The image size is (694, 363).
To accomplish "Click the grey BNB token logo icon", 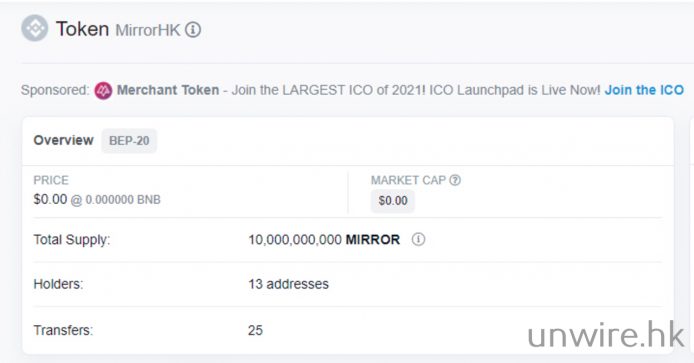I will click(x=35, y=28).
